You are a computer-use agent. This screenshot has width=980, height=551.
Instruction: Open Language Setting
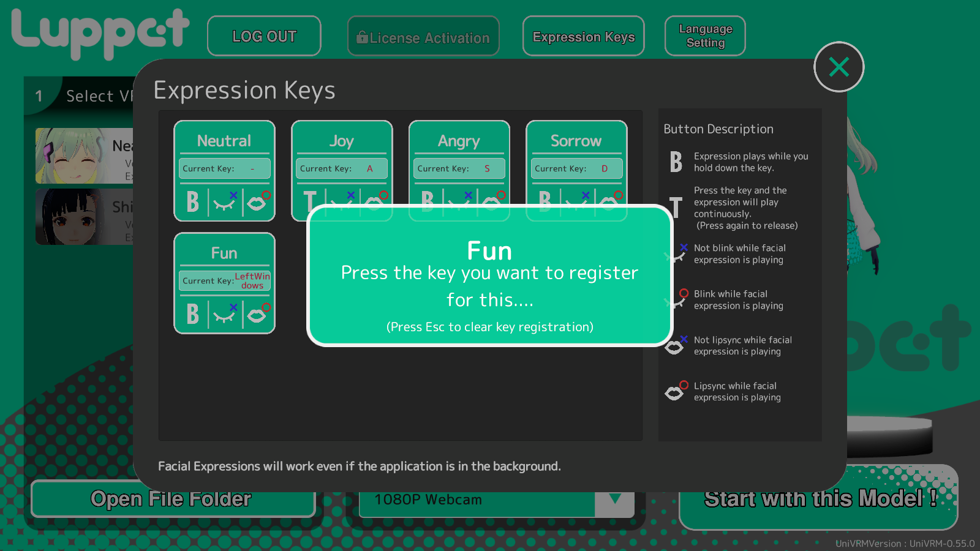705,36
